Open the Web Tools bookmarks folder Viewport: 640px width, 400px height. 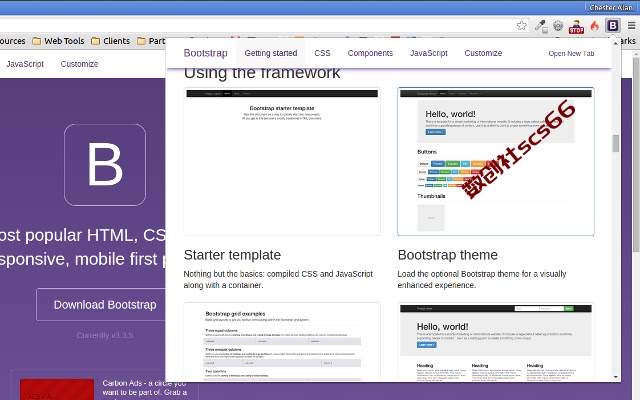tap(58, 41)
